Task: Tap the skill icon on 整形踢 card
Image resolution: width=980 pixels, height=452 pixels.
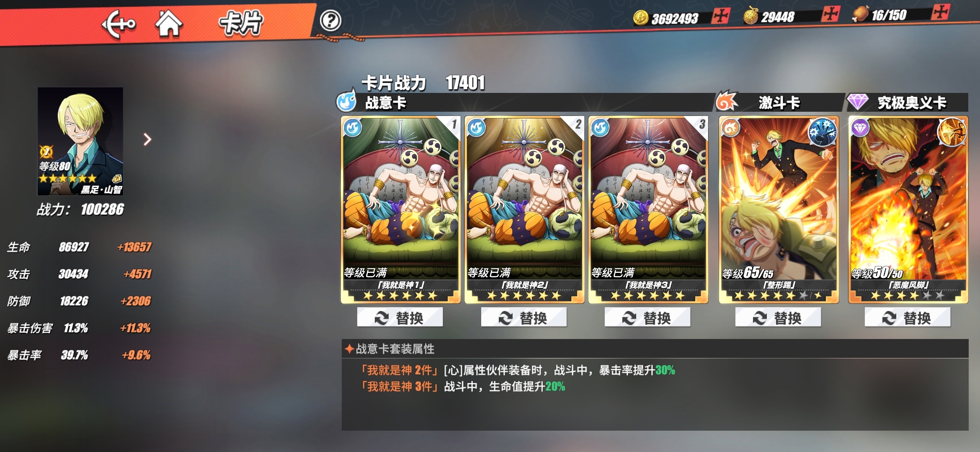Action: [x=823, y=131]
